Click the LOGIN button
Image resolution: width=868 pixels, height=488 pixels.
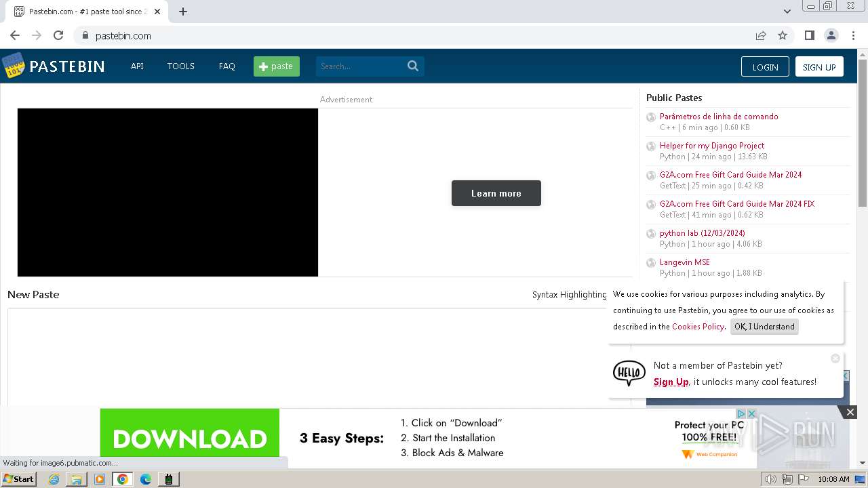[x=765, y=66]
